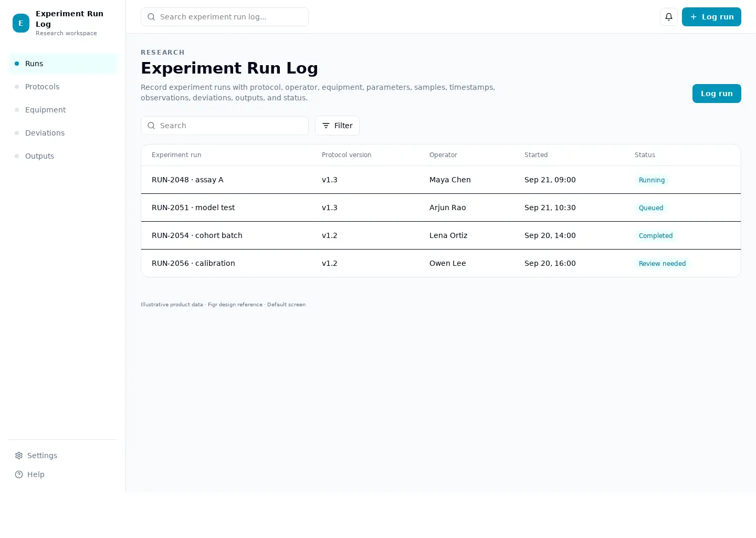Navigate to Deviations
756x538 pixels.
click(63, 133)
